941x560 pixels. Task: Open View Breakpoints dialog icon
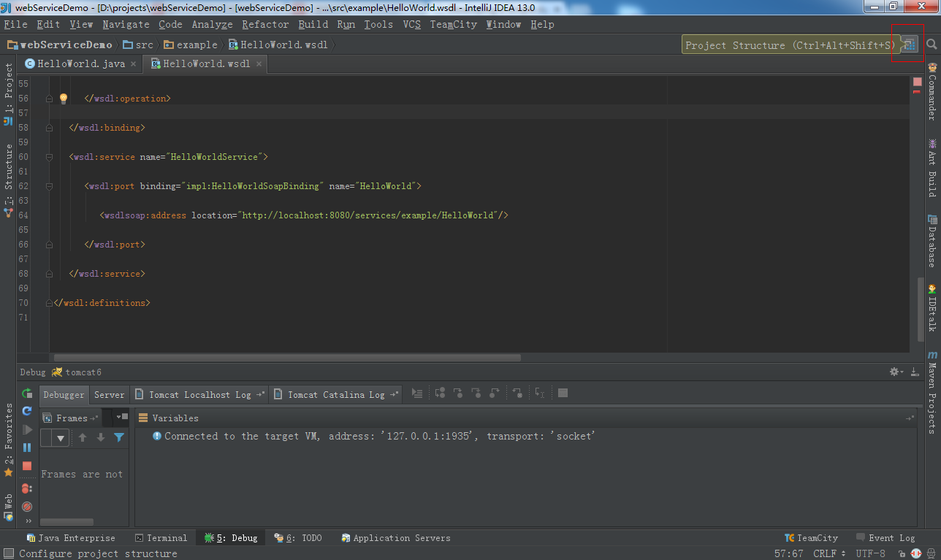tap(27, 488)
